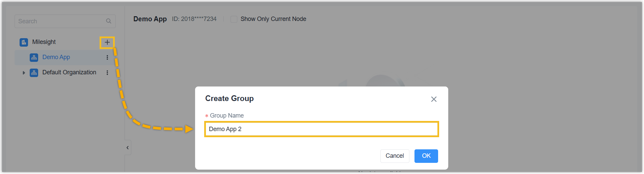
Task: Click the Group Name input field
Action: (321, 129)
